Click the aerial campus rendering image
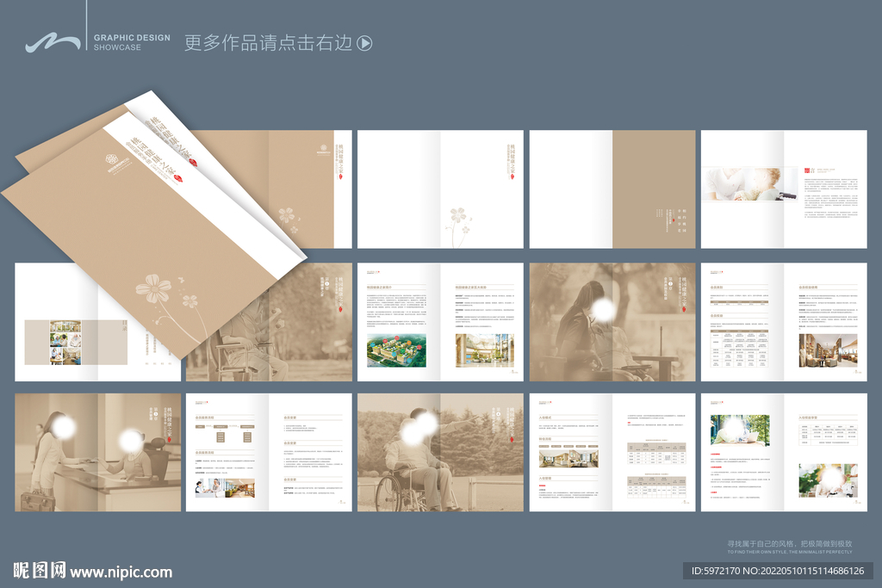This screenshot has width=882, height=588. point(396,350)
